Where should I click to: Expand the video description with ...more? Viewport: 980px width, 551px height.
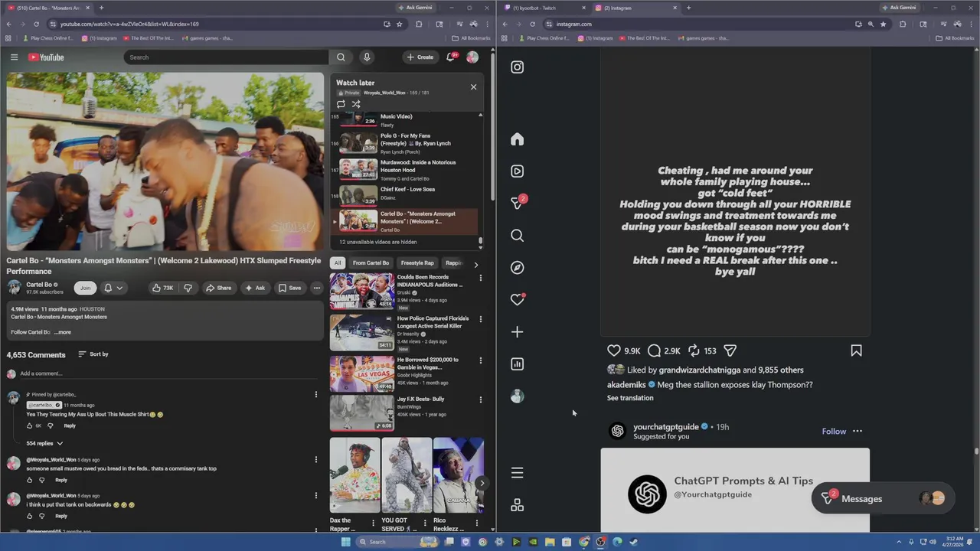pyautogui.click(x=63, y=332)
